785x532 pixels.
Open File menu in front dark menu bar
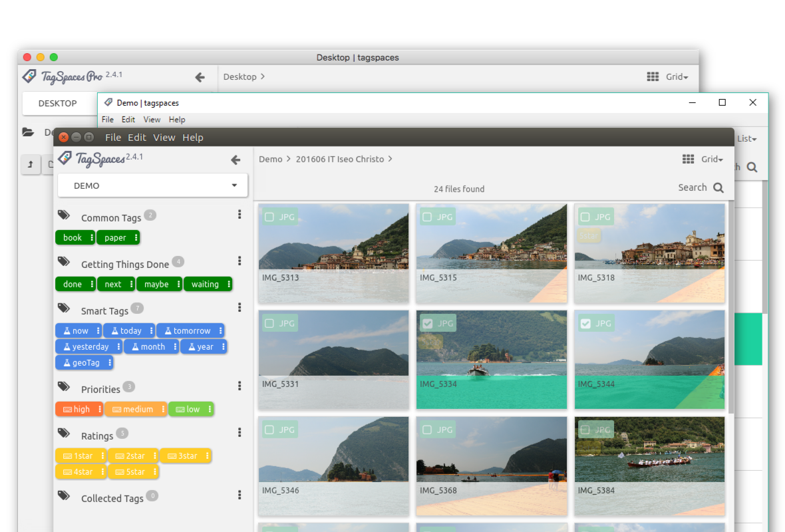click(112, 137)
